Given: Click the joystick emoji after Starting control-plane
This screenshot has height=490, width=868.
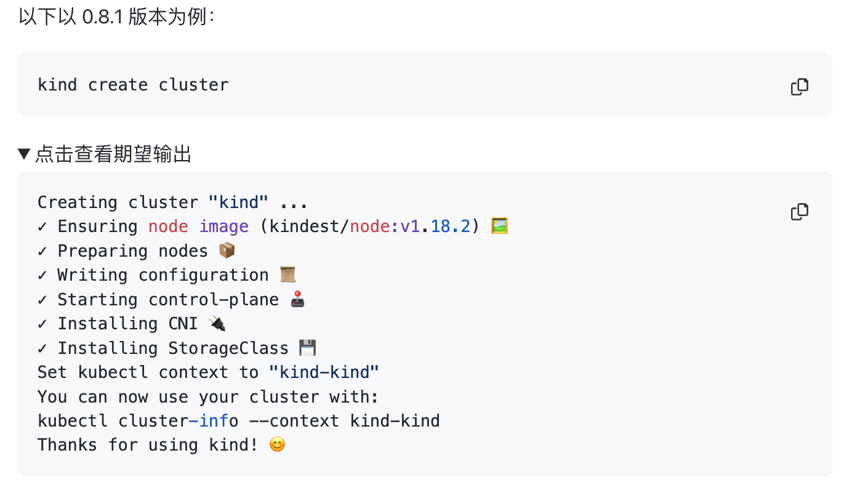Looking at the screenshot, I should [x=298, y=300].
